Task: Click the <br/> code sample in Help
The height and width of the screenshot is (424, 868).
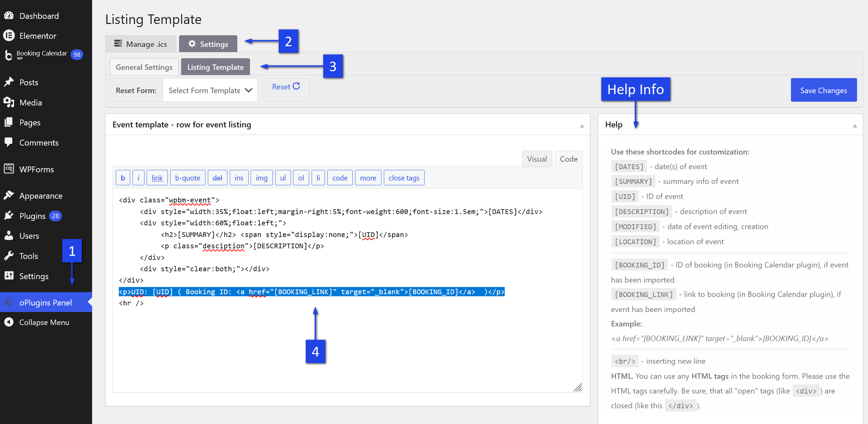Action: [625, 361]
